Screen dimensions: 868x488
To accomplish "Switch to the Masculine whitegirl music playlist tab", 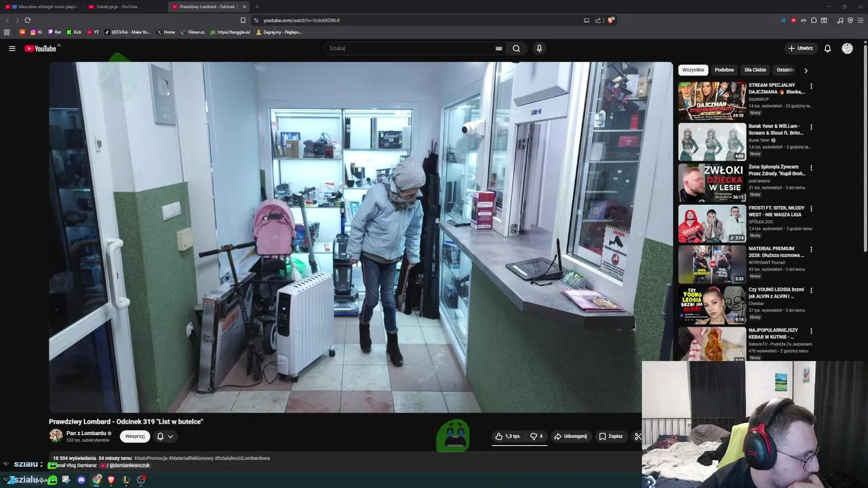I will [42, 7].
